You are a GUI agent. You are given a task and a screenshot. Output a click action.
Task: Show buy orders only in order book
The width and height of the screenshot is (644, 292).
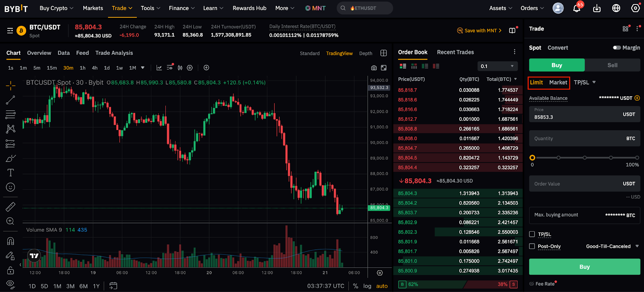coord(425,66)
